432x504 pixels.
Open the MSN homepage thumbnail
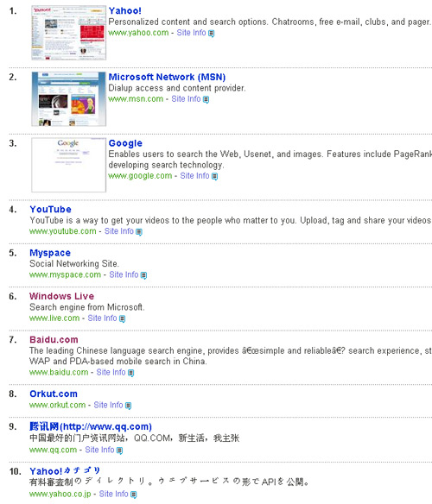tap(68, 99)
